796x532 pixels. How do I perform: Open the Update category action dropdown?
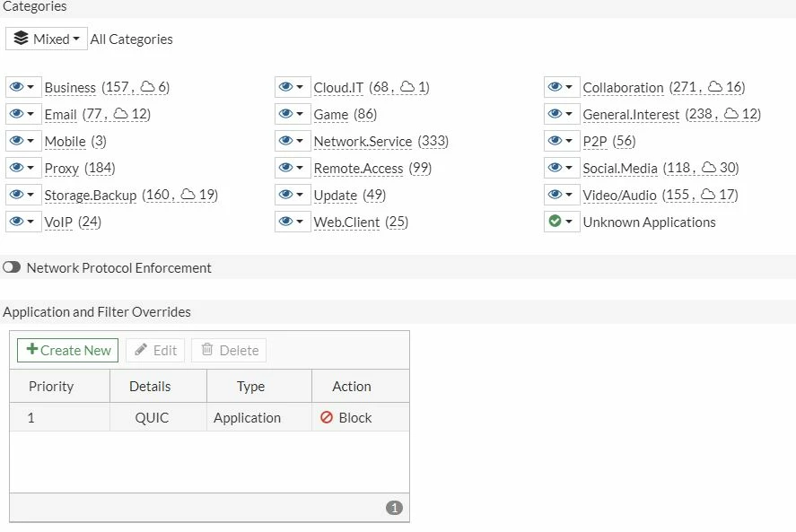[x=293, y=195]
